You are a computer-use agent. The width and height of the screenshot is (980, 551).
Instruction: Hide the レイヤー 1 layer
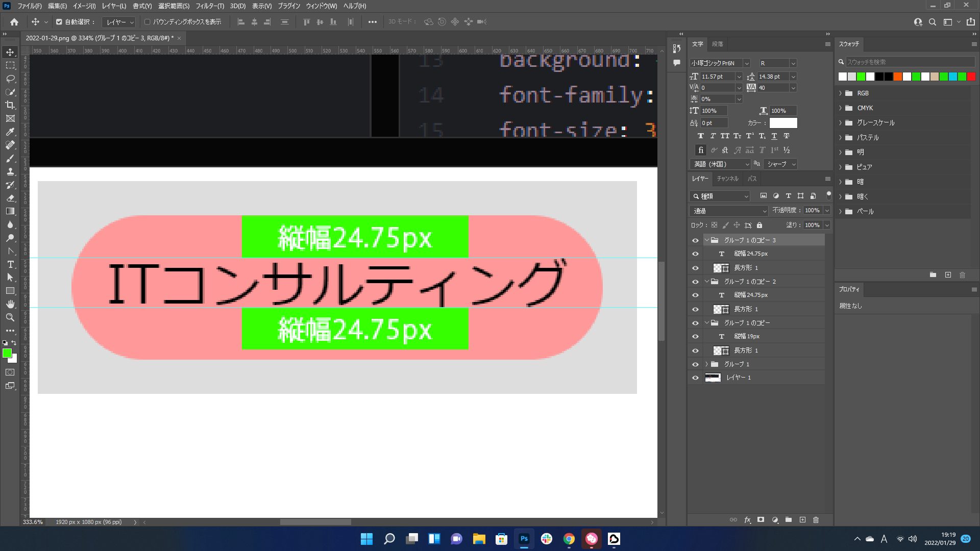coord(695,378)
